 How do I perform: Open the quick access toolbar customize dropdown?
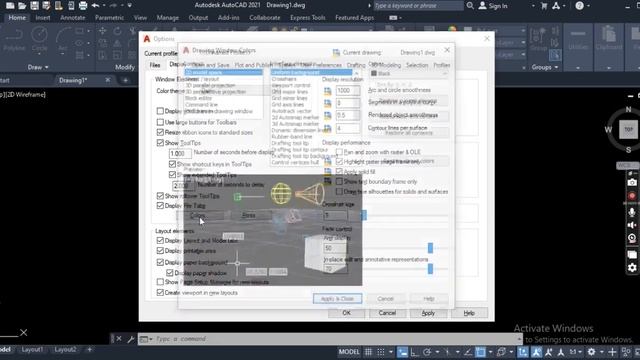tap(130, 6)
